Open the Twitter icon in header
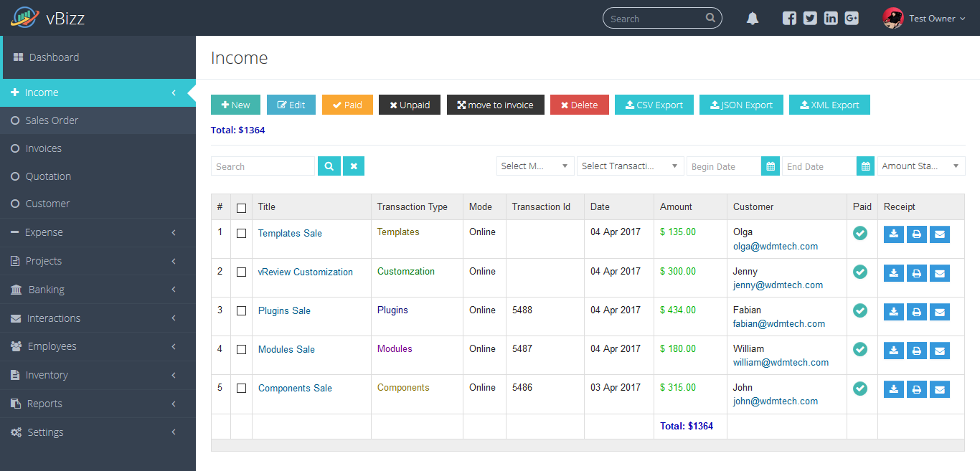The height and width of the screenshot is (471, 980). pos(810,19)
